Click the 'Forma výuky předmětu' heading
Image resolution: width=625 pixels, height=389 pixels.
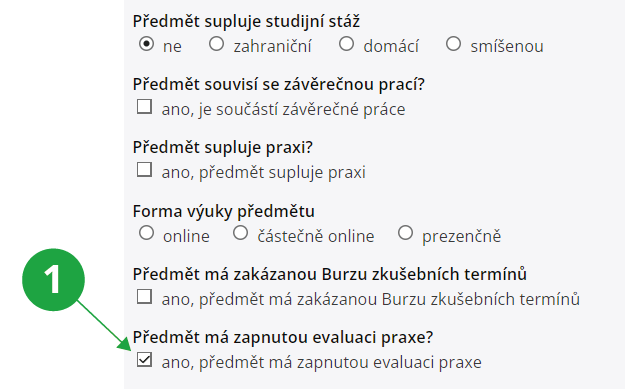tap(224, 211)
